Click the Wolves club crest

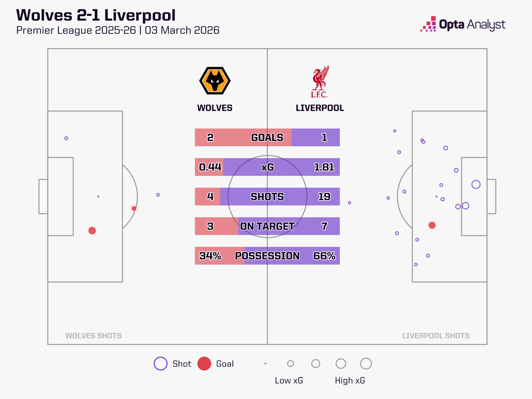[x=215, y=81]
